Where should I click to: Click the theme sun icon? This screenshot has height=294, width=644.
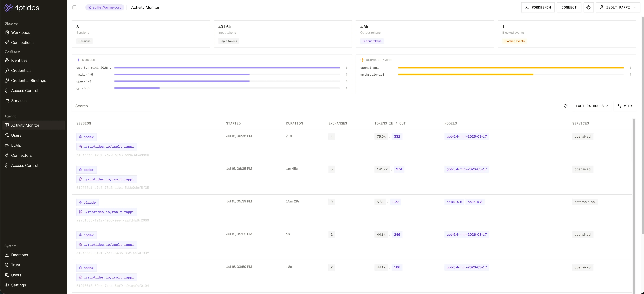click(588, 8)
